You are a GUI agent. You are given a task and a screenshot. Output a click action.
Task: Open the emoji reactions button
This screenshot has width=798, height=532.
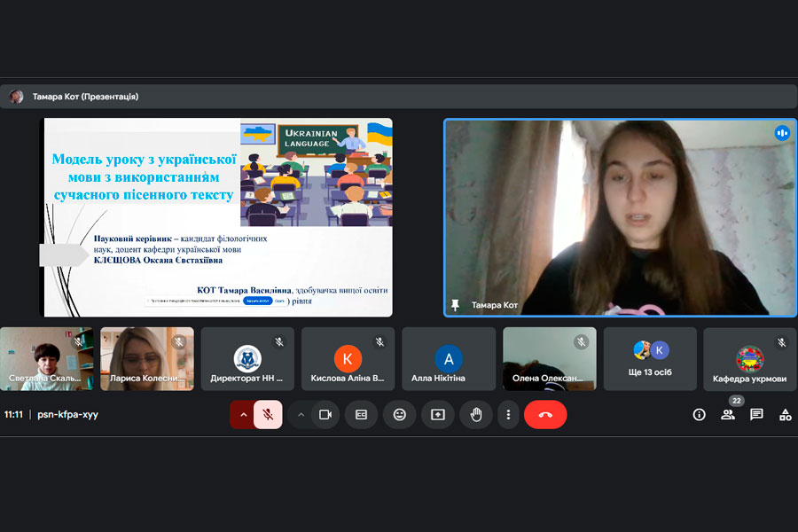(x=400, y=414)
